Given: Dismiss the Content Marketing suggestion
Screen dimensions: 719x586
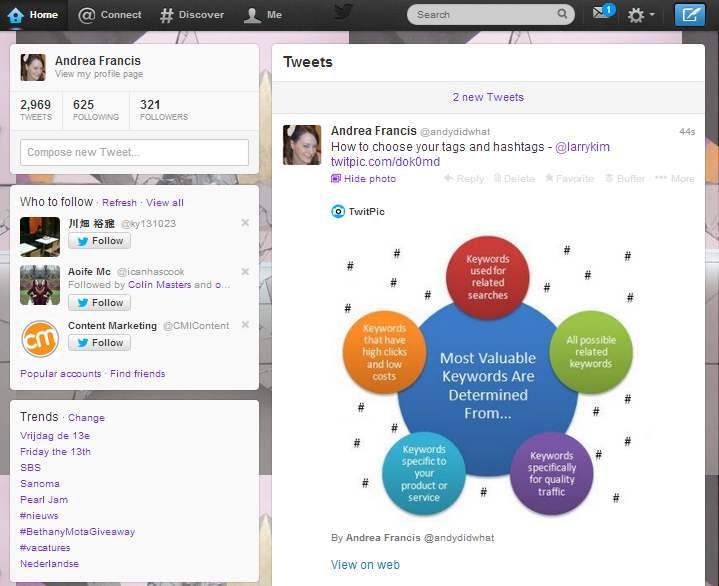Looking at the screenshot, I should [245, 325].
